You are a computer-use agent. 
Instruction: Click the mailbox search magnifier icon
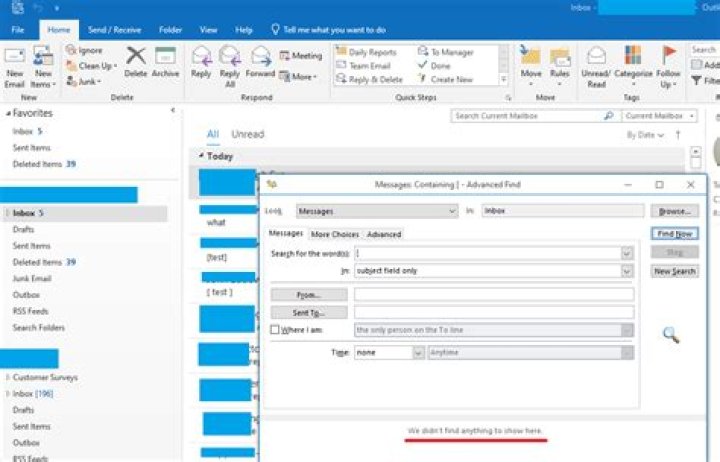click(608, 116)
